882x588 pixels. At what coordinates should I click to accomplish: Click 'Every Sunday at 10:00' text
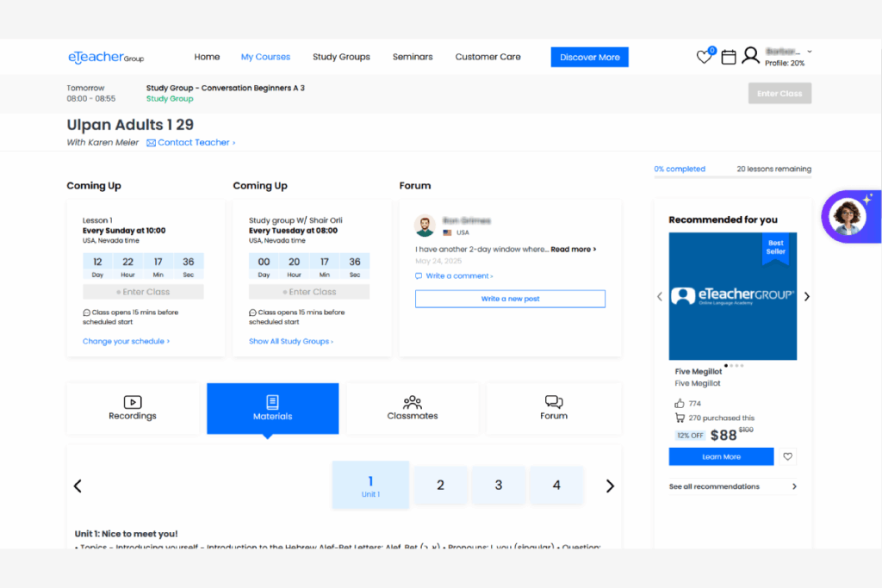(124, 231)
